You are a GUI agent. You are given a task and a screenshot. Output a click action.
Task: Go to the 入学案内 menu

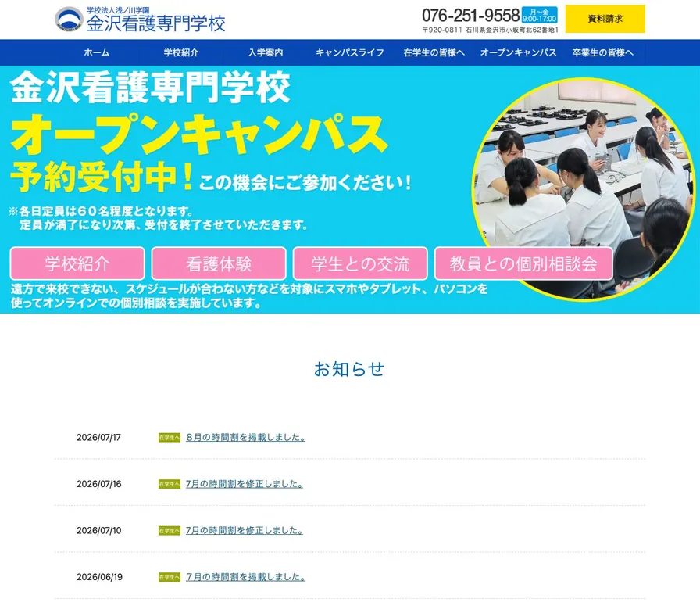[265, 52]
